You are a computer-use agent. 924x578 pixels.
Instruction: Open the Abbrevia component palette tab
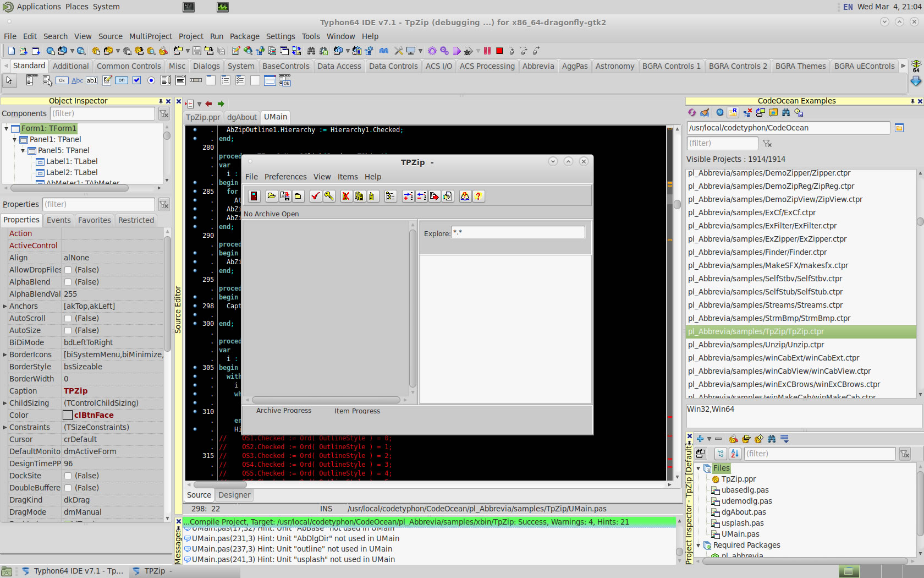(538, 66)
